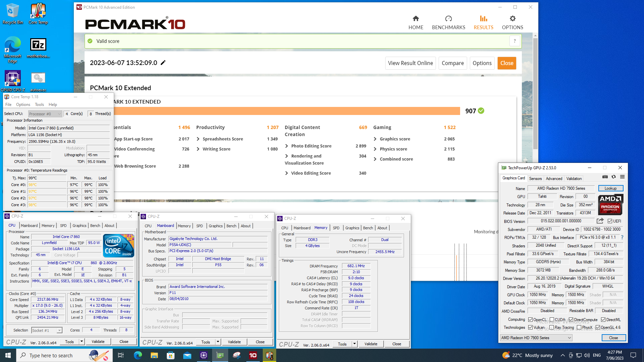Open Microsoft Store from the taskbar
This screenshot has width=644, height=362.
[170, 355]
